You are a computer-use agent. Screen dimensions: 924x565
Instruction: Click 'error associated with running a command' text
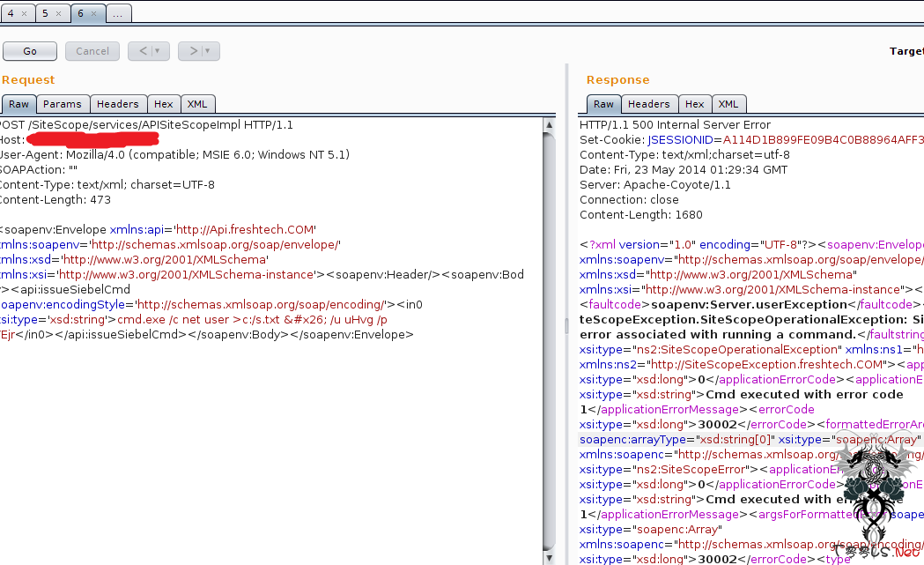click(x=719, y=335)
